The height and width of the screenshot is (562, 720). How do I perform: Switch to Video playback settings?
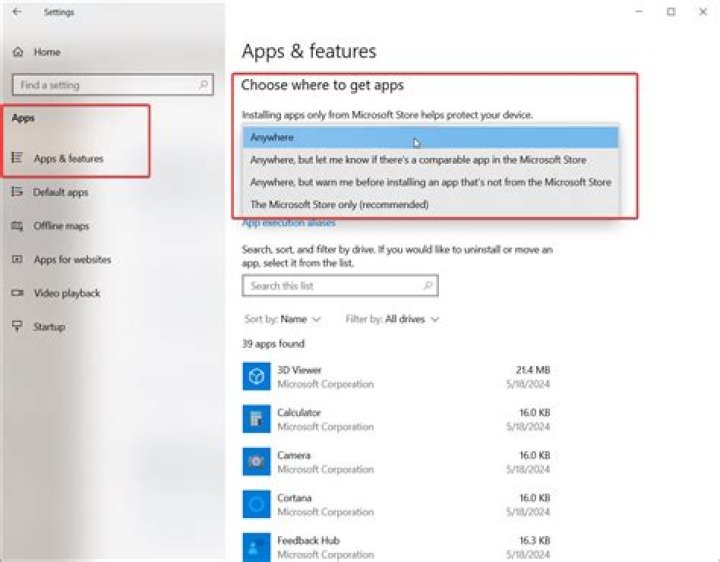66,293
